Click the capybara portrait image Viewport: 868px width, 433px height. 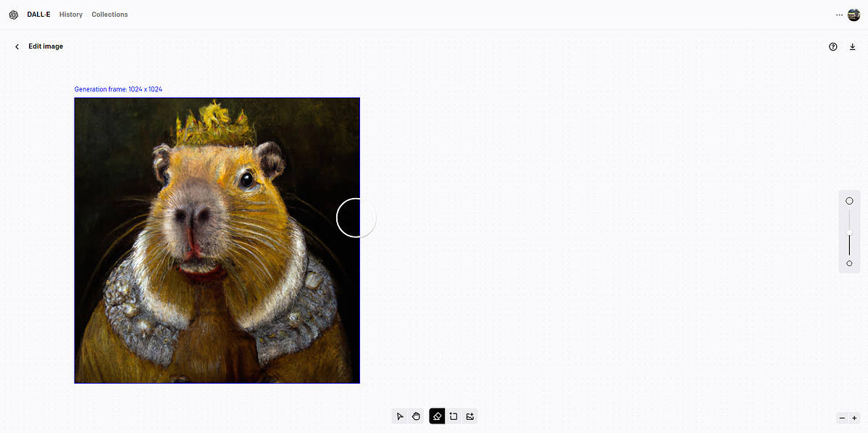217,241
